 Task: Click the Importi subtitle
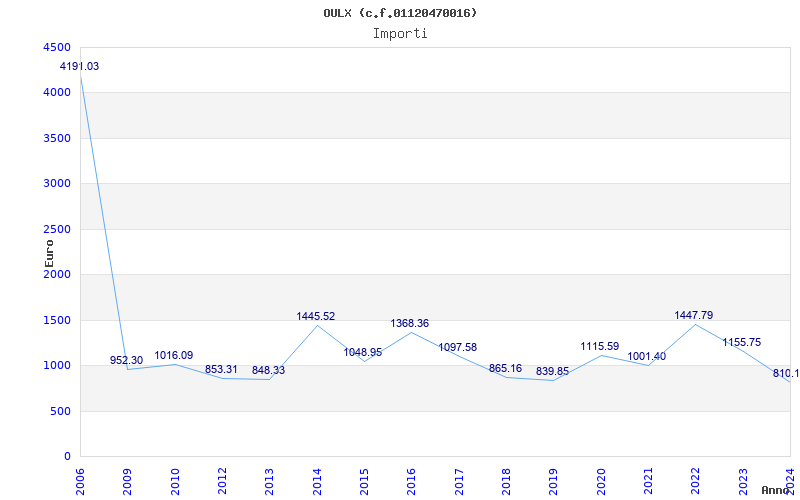point(400,34)
